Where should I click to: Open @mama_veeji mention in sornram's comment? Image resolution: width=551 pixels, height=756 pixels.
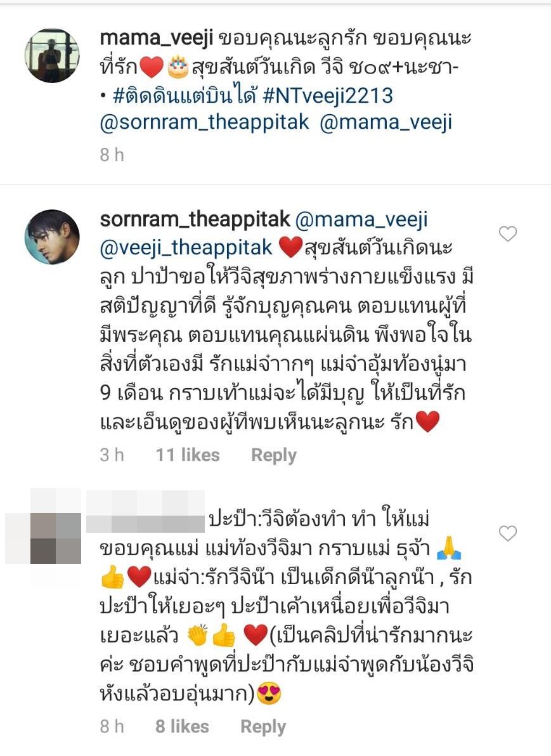[361, 220]
